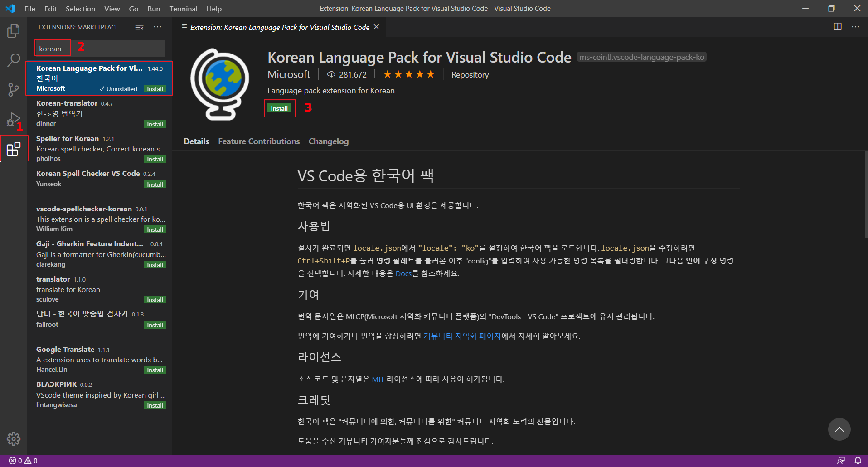The height and width of the screenshot is (467, 868).
Task: Click the errors and warnings status indicator
Action: pyautogui.click(x=24, y=461)
